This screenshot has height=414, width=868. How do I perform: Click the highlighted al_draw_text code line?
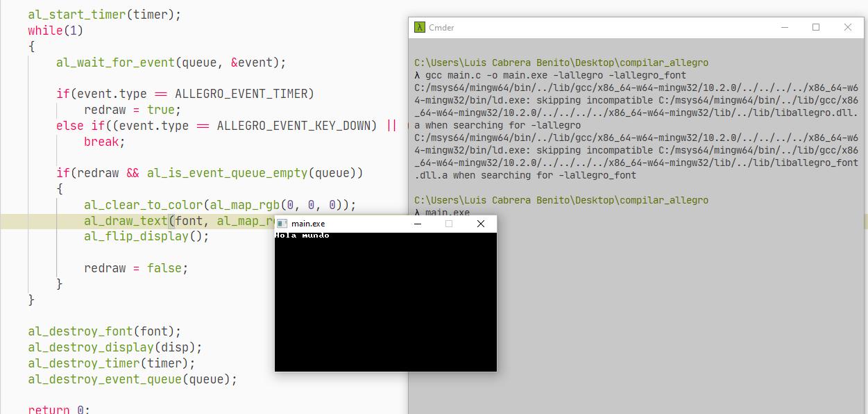click(180, 221)
